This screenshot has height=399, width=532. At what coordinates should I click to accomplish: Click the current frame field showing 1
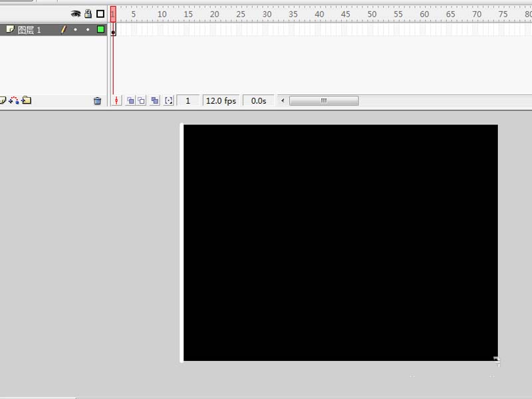point(188,101)
